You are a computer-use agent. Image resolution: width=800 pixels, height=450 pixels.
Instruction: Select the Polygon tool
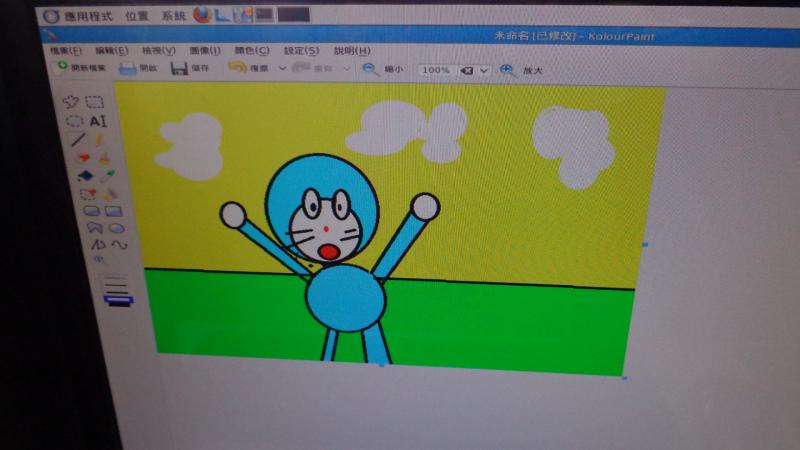click(x=94, y=228)
